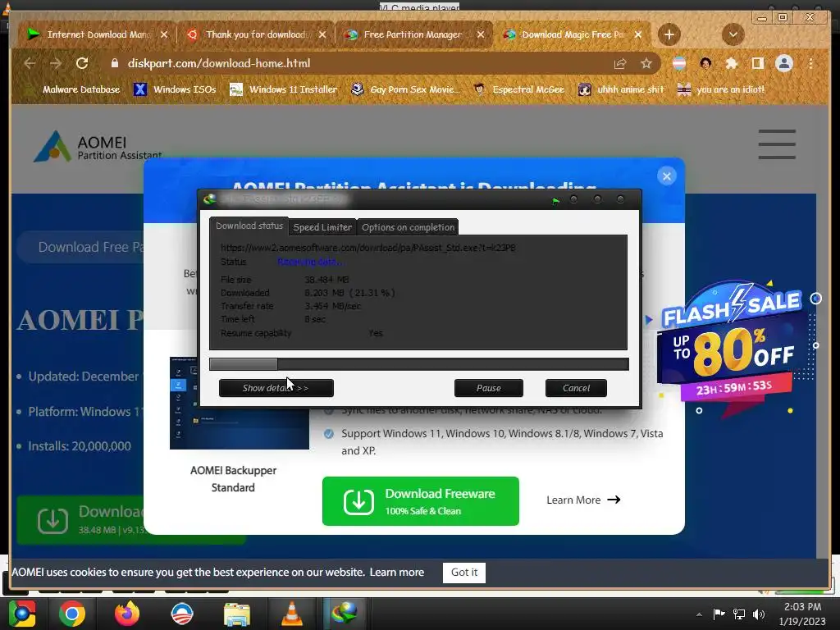The height and width of the screenshot is (630, 840).
Task: Click the Download Freeware green button
Action: click(x=421, y=501)
